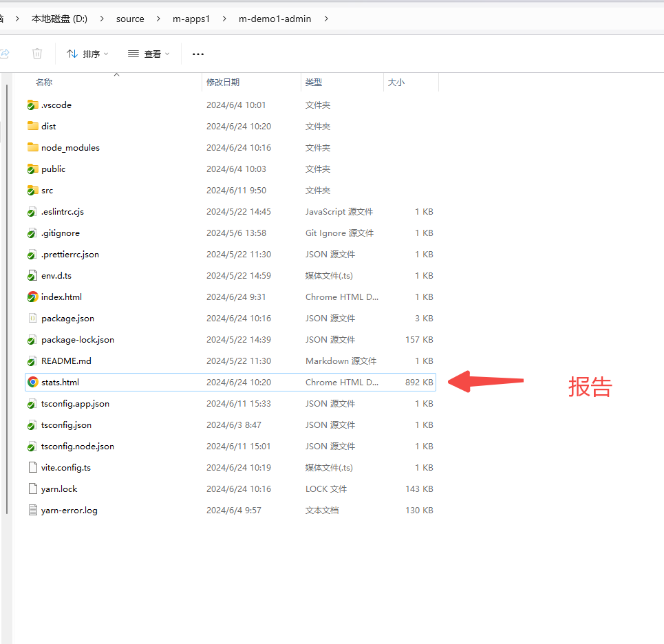
Task: Open the 排序 (Sort) dropdown
Action: click(x=87, y=53)
